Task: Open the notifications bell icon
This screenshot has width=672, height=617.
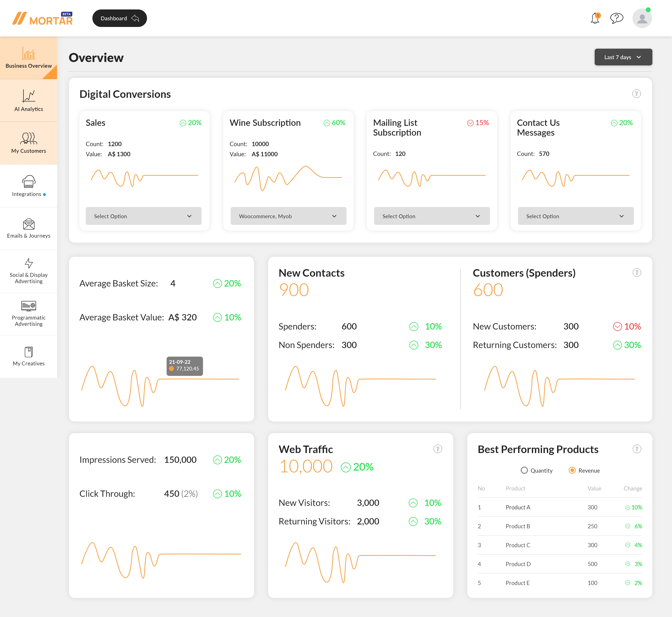Action: coord(595,18)
